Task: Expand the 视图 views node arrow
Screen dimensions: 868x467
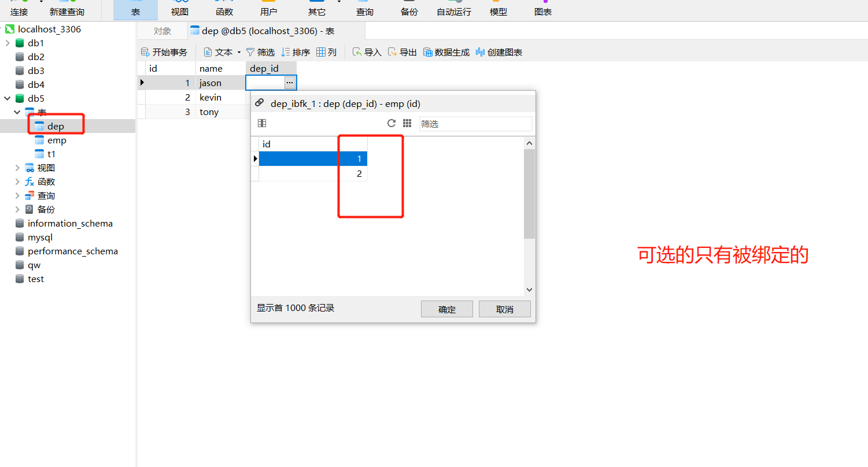Action: (17, 168)
